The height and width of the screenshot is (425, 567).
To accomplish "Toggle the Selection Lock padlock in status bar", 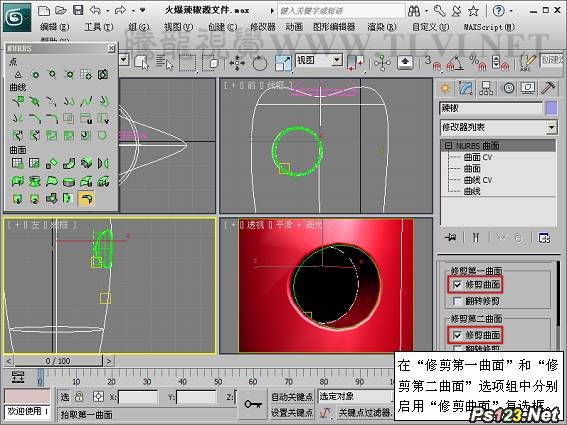I will pos(79,397).
